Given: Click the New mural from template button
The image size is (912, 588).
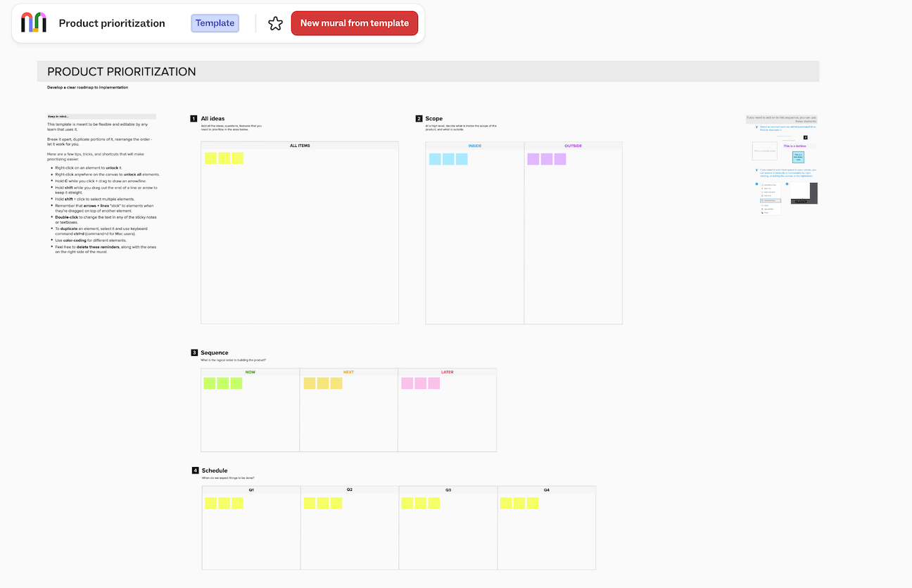Looking at the screenshot, I should click(354, 23).
